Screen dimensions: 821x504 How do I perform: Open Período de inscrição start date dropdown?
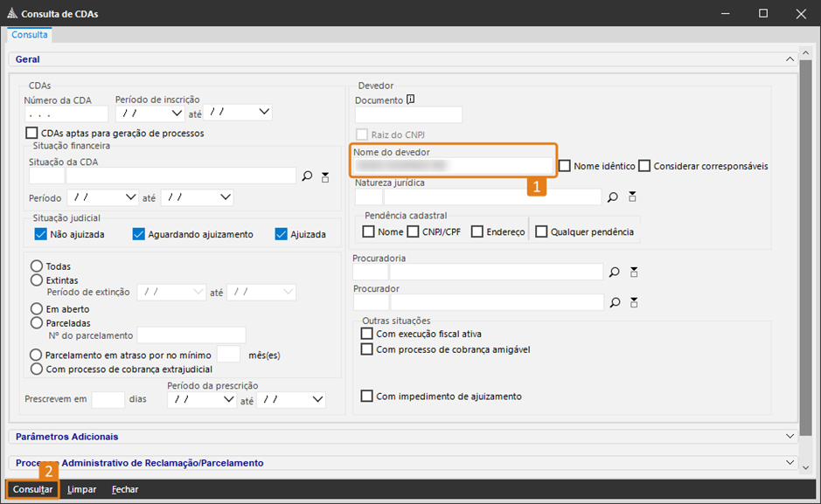point(177,113)
